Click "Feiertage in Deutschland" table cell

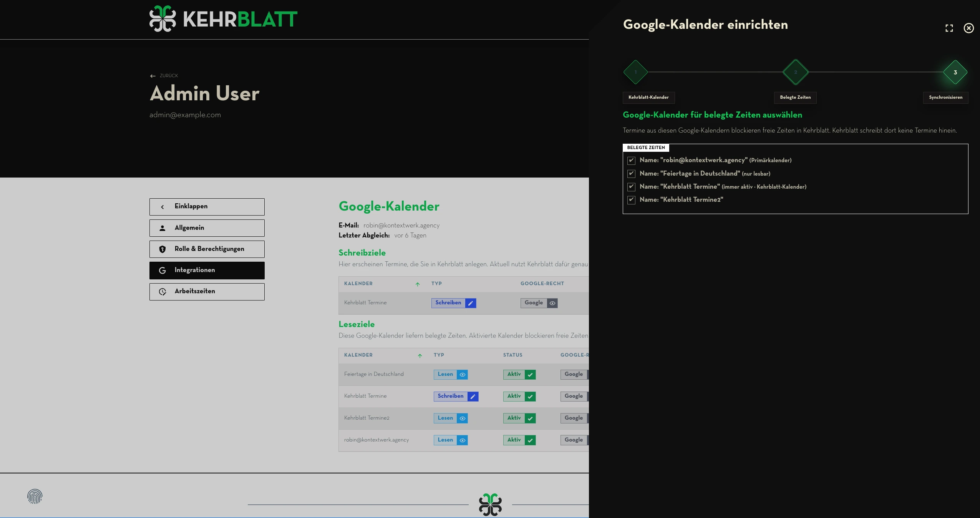coord(374,374)
